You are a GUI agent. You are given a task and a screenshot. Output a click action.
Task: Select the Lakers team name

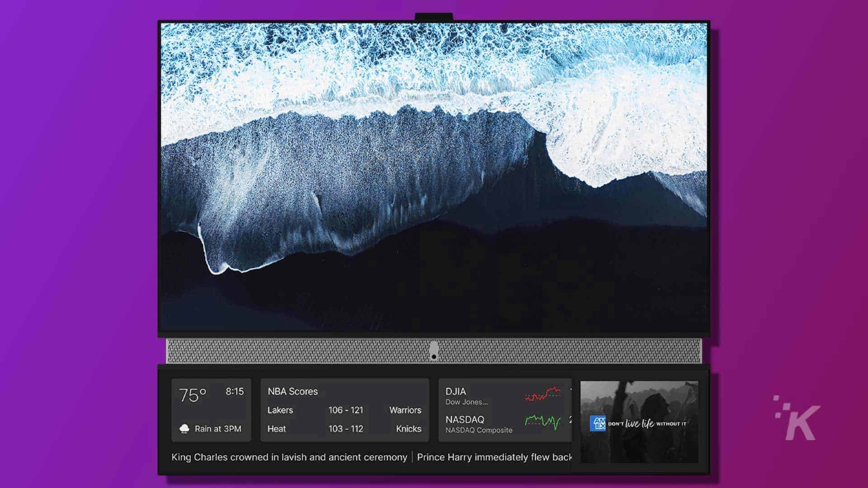280,410
